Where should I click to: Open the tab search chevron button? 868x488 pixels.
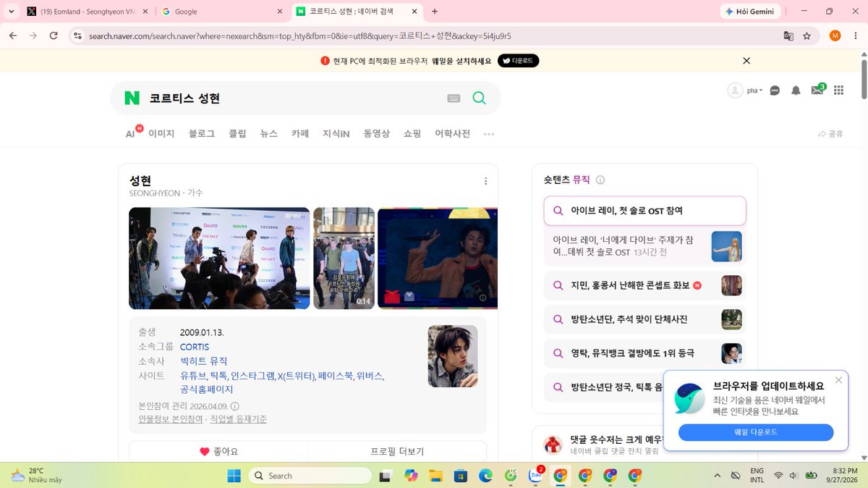click(11, 12)
